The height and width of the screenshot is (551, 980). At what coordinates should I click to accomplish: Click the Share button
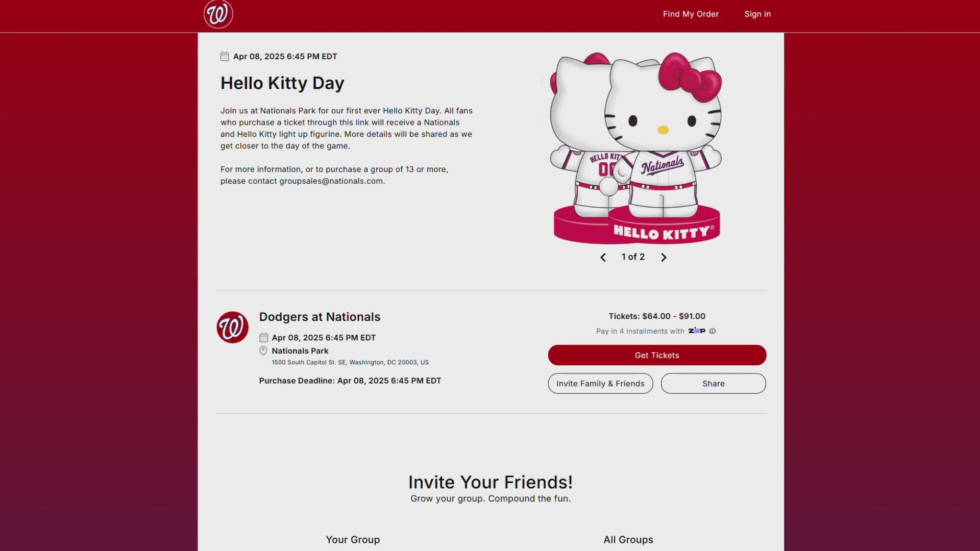713,384
